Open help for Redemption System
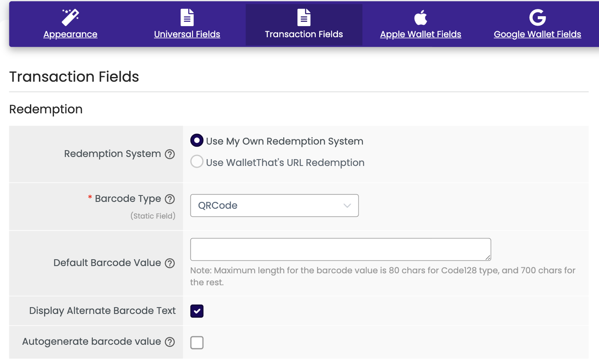Screen dimensions: 599x364 (170, 154)
